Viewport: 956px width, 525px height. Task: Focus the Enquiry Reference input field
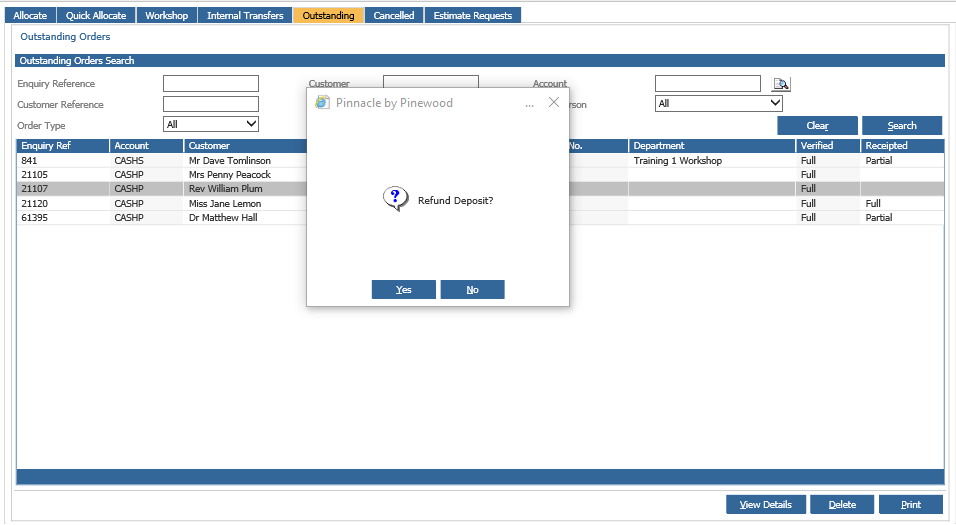coord(211,84)
